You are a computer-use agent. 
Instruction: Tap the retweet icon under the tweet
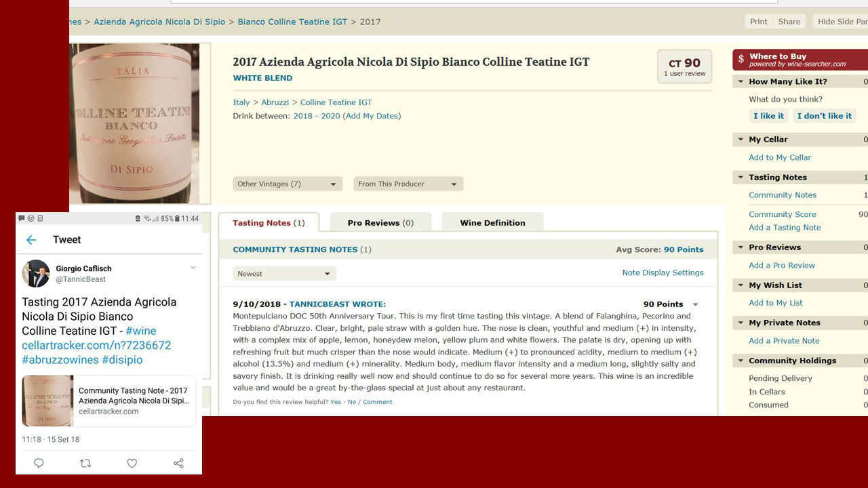click(x=85, y=464)
